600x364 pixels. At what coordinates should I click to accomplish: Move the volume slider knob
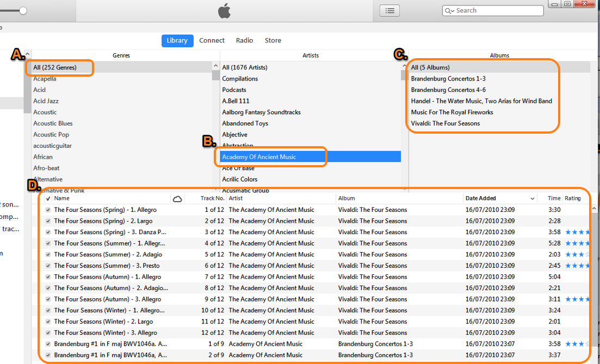pyautogui.click(x=23, y=11)
